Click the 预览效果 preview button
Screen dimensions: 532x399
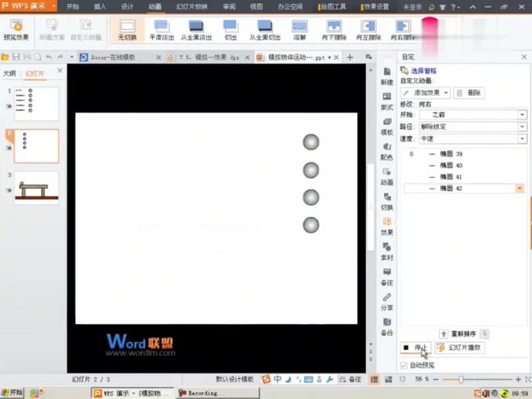pos(17,30)
